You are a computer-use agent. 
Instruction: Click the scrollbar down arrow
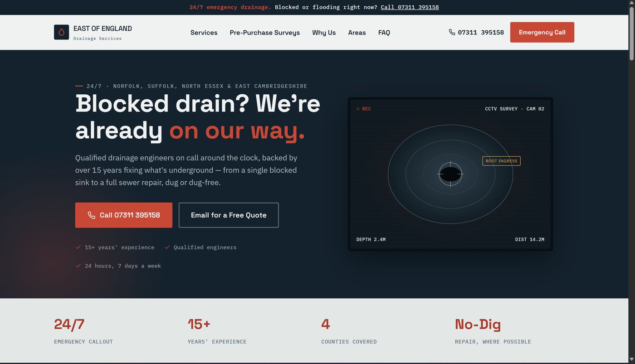click(632, 360)
